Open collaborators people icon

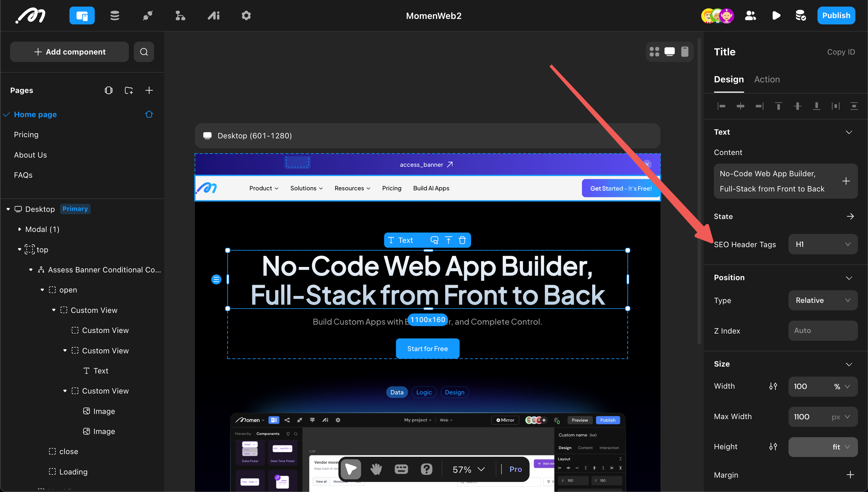[750, 16]
